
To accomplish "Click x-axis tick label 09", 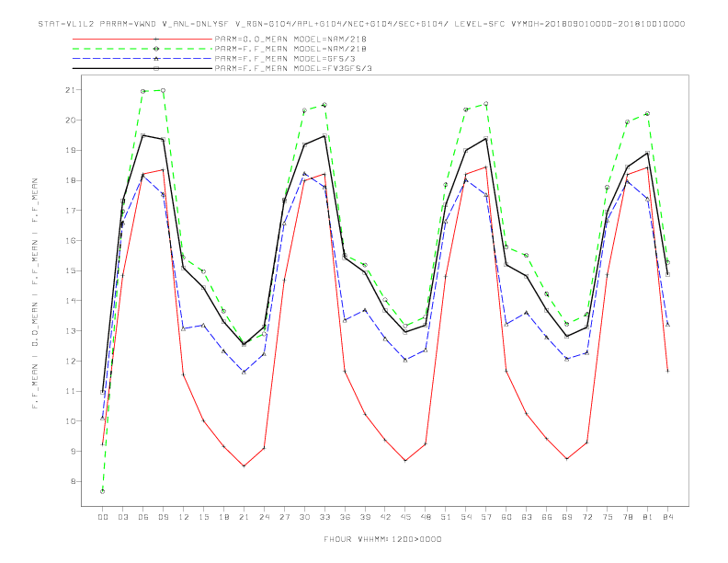I will [163, 517].
